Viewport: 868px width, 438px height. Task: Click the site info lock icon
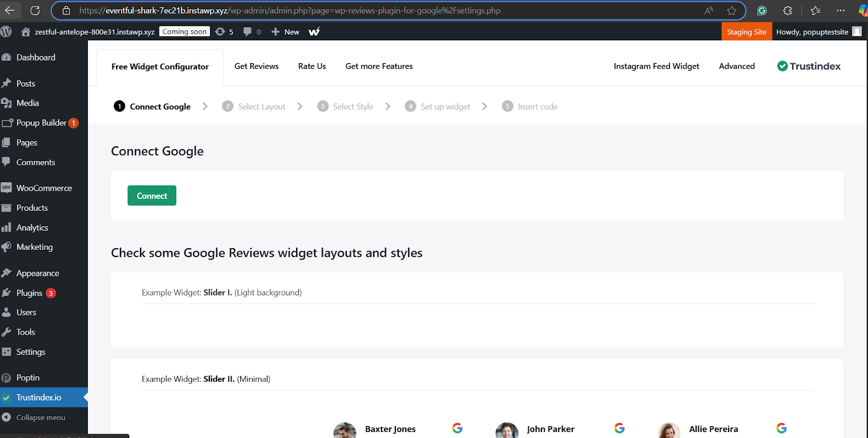click(66, 10)
